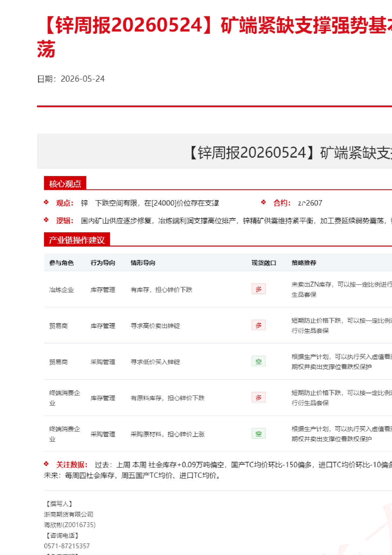Image resolution: width=392 pixels, height=555 pixels.
Task: Click the 产业链操作建议 section header
Action: [77, 240]
